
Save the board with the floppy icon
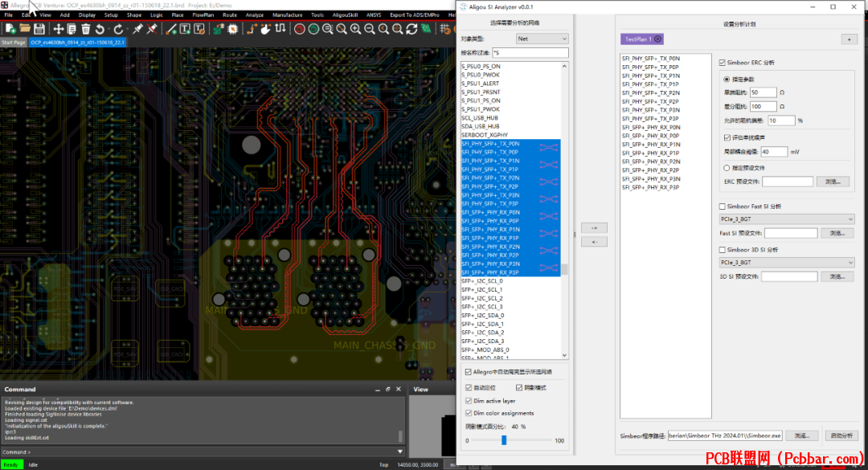[x=39, y=29]
